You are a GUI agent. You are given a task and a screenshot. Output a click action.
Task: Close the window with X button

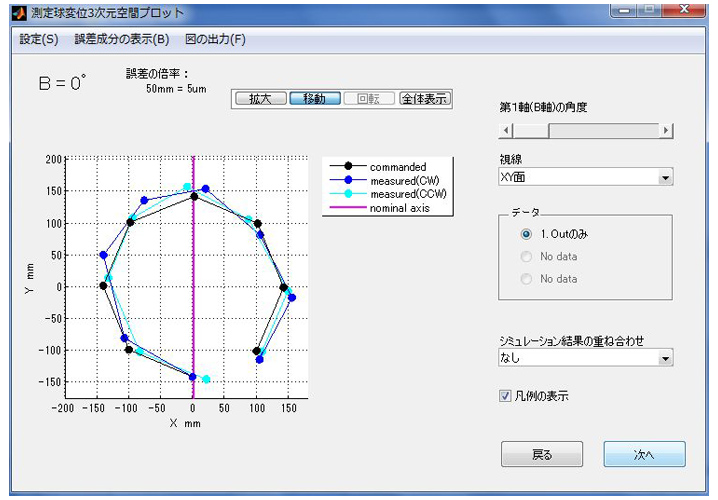pyautogui.click(x=685, y=10)
